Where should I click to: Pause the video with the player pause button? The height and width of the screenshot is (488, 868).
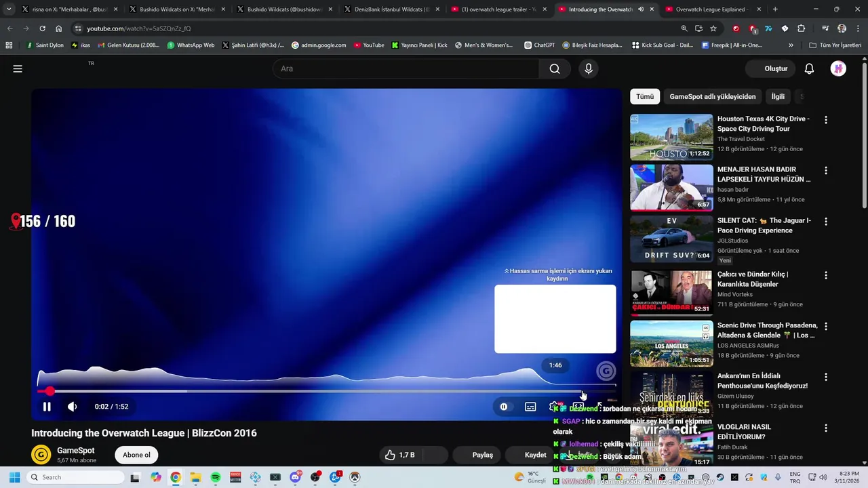47,407
